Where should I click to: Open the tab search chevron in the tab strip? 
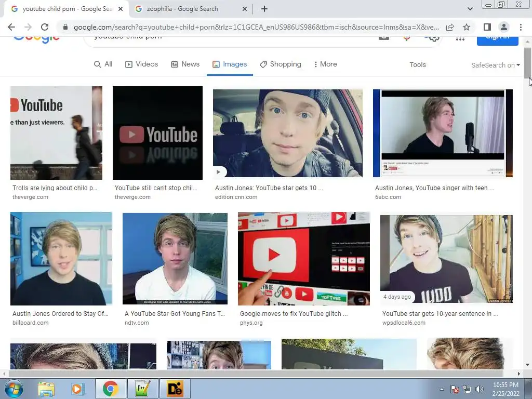(x=470, y=9)
